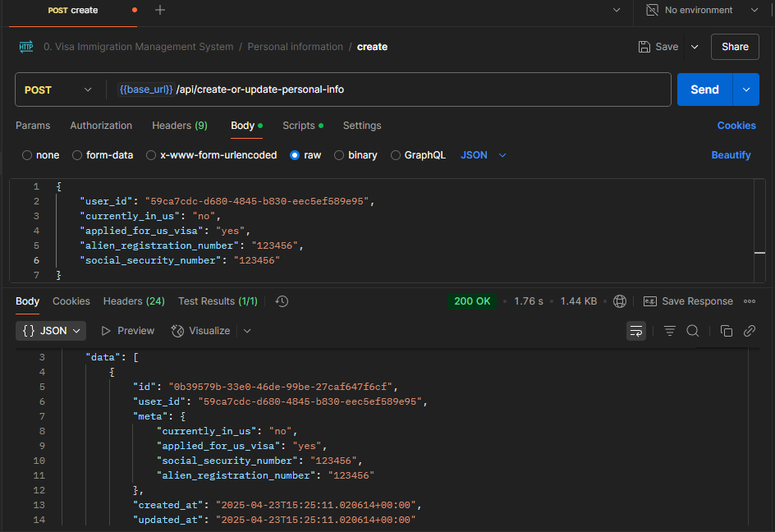Click the Save Response icon

coord(650,301)
